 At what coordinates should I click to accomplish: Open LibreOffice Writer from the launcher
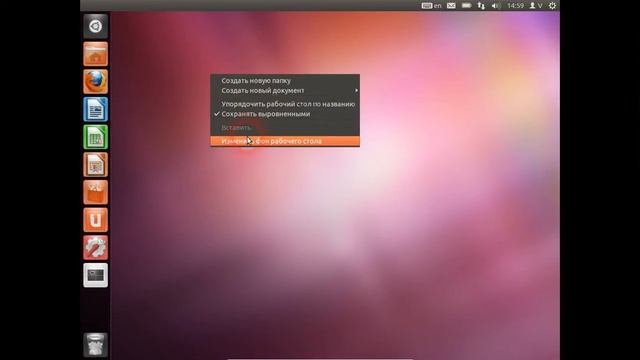pos(96,109)
